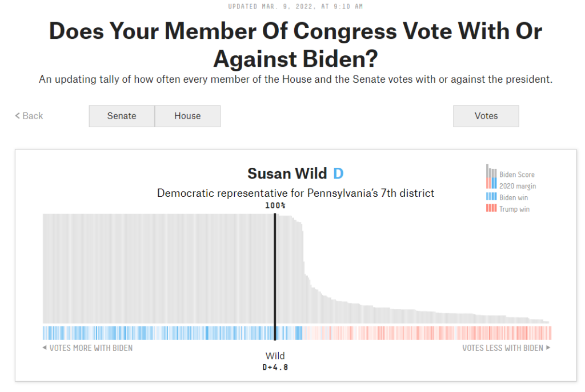Viewport: 585px width, 392px height.
Task: Click the right arrow beside Votes Less With Biden
Action: tap(548, 348)
